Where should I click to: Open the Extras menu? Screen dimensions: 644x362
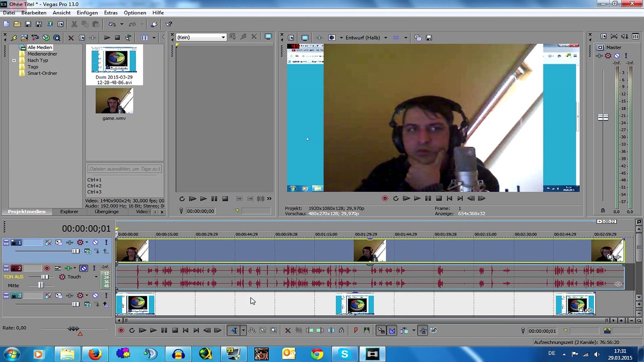click(111, 13)
